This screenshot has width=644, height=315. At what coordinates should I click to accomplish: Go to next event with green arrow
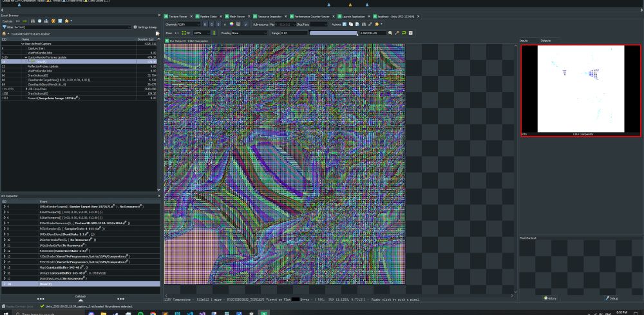click(x=24, y=21)
